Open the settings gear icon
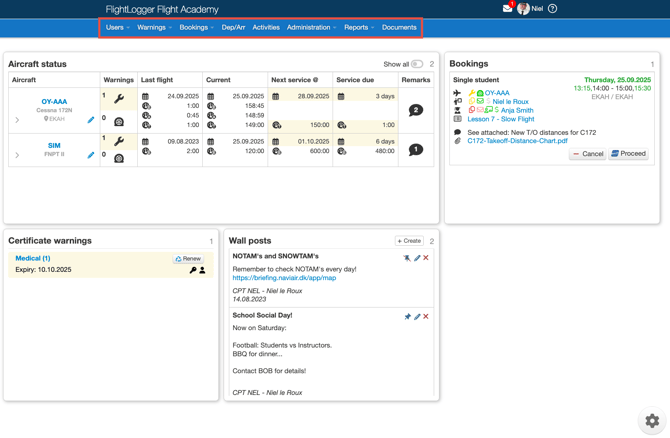The height and width of the screenshot is (438, 670). coord(652,421)
